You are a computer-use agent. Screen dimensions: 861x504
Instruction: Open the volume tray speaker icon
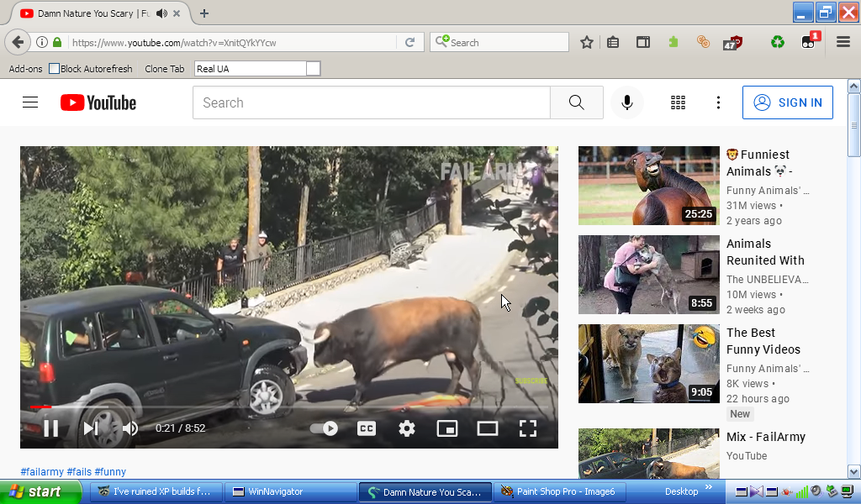click(x=816, y=491)
